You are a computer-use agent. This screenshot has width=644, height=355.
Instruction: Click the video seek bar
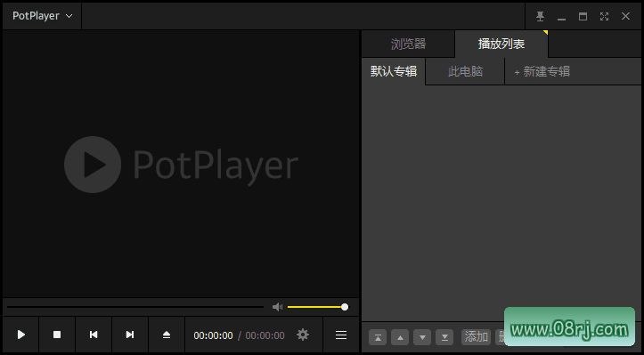[x=135, y=307]
